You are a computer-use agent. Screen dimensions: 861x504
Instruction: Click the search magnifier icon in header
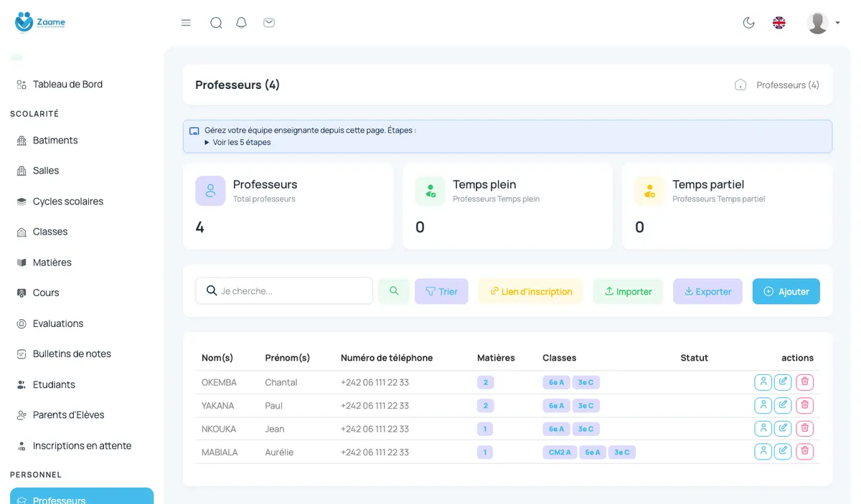pyautogui.click(x=216, y=23)
